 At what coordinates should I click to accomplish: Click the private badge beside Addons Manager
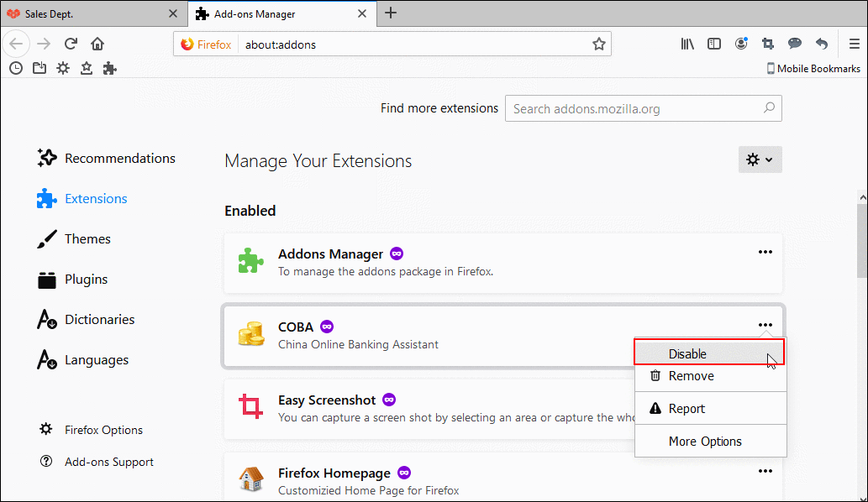tap(397, 254)
